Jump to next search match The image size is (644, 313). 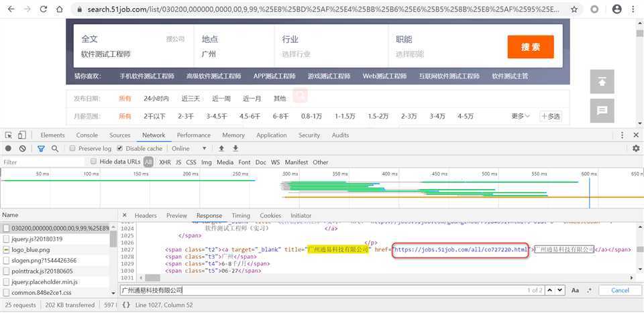click(559, 290)
